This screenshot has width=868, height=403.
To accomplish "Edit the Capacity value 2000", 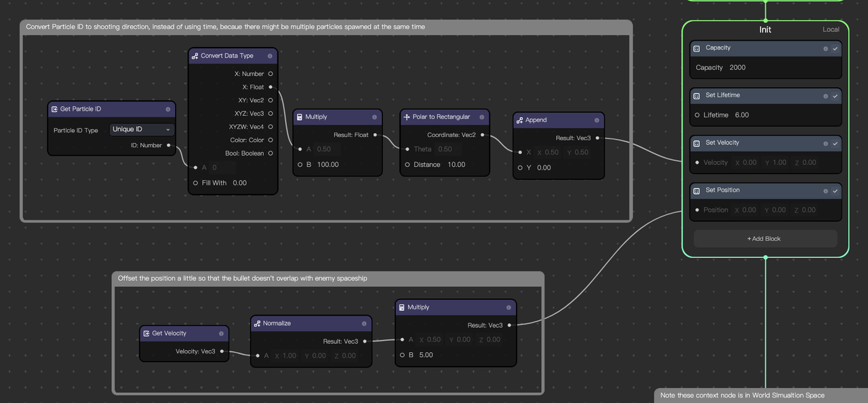I will (x=738, y=68).
